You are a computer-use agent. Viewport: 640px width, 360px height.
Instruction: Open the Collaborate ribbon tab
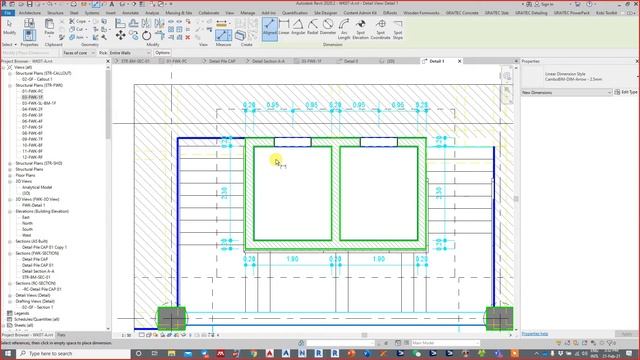point(209,13)
